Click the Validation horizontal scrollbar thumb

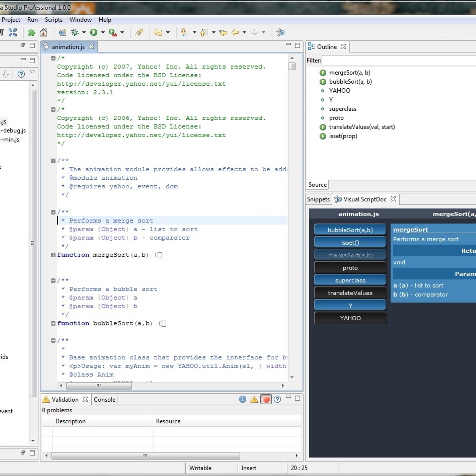[145, 455]
